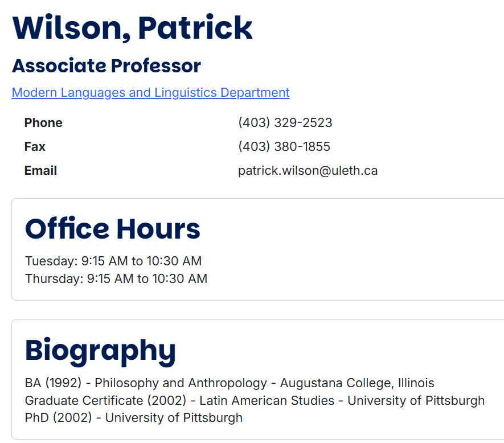Click the "PhD (2002)" degree text
The height and width of the screenshot is (443, 504).
click(58, 418)
